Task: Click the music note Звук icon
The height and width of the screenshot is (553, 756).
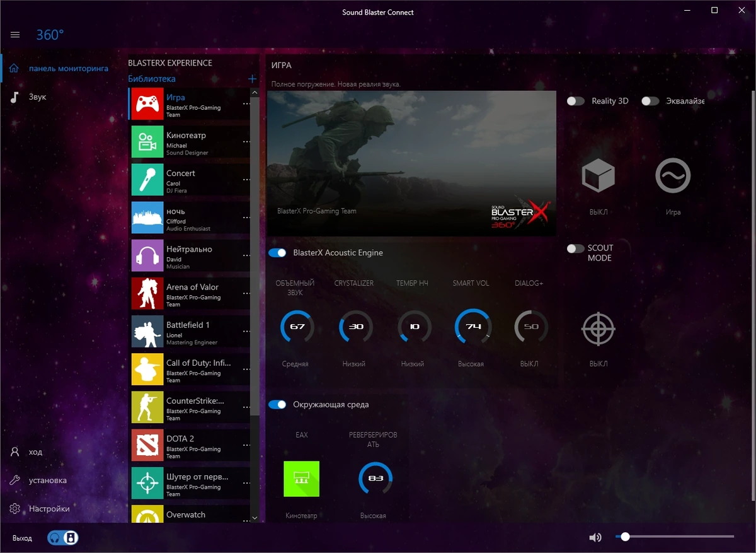Action: tap(14, 97)
